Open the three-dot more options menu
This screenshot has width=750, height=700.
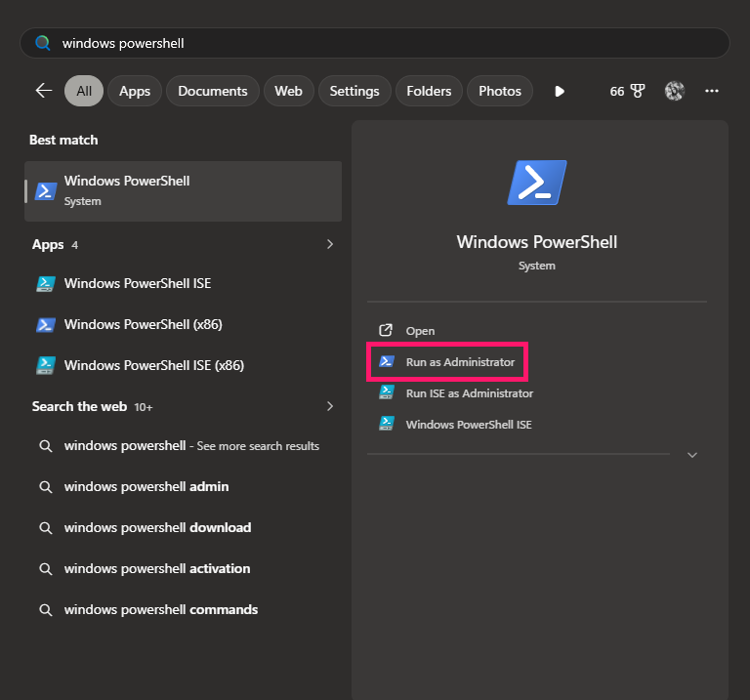point(712,91)
